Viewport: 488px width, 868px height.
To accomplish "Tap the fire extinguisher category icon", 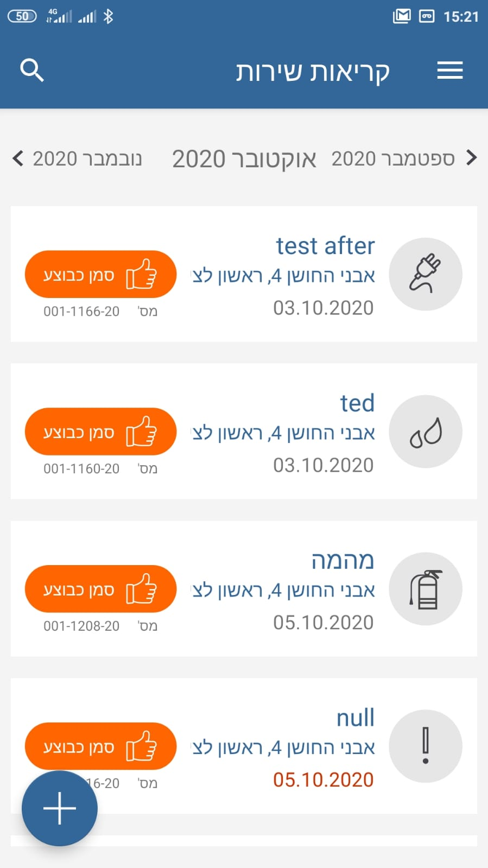I will (426, 589).
